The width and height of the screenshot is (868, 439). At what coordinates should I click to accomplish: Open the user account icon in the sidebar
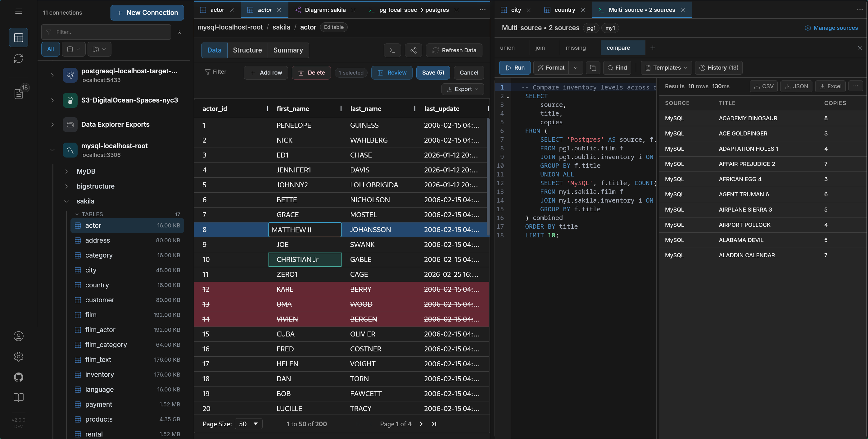[18, 336]
